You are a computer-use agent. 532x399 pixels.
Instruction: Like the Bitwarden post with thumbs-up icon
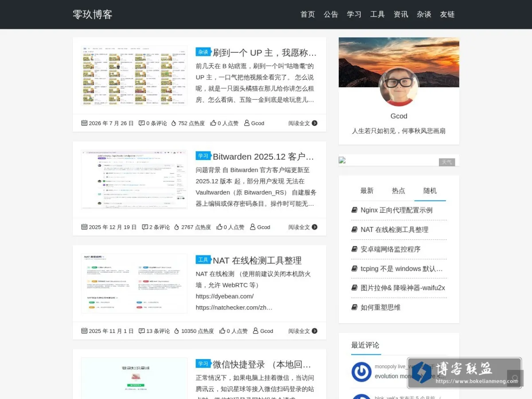(x=219, y=227)
